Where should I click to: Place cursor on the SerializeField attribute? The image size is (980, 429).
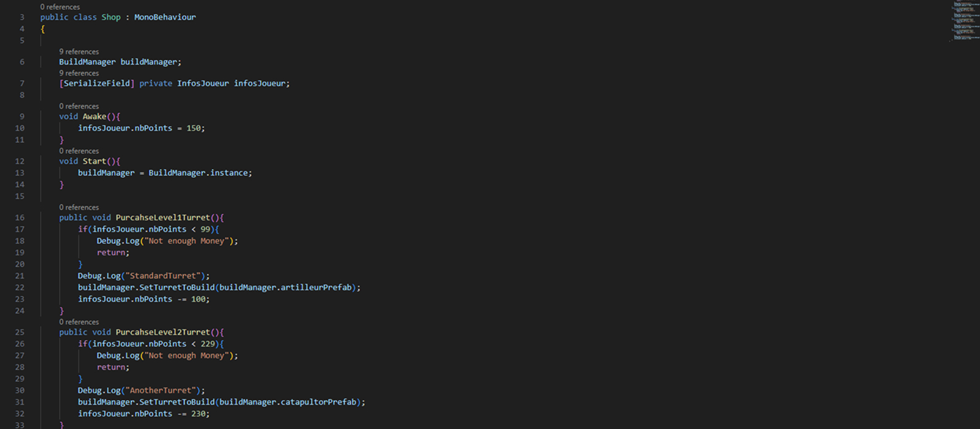tap(97, 83)
